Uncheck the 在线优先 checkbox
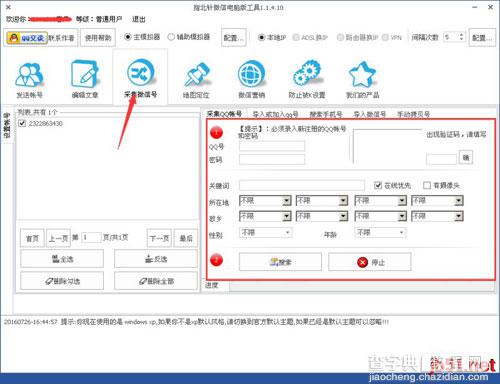Viewport: 500px width, 384px height. coord(378,185)
